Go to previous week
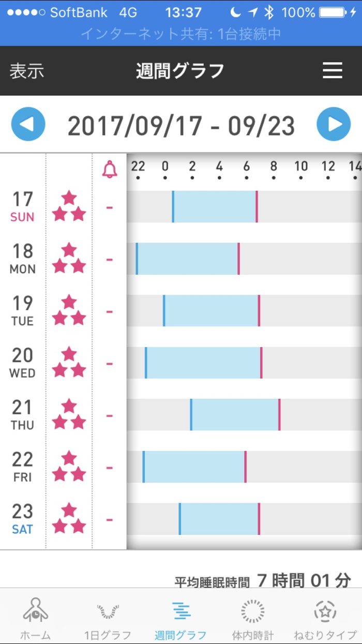 pyautogui.click(x=28, y=125)
